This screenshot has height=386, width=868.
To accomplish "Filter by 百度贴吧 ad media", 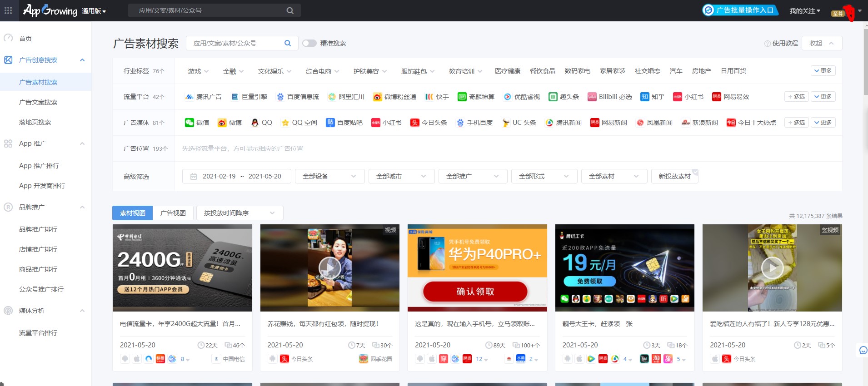I will click(344, 123).
